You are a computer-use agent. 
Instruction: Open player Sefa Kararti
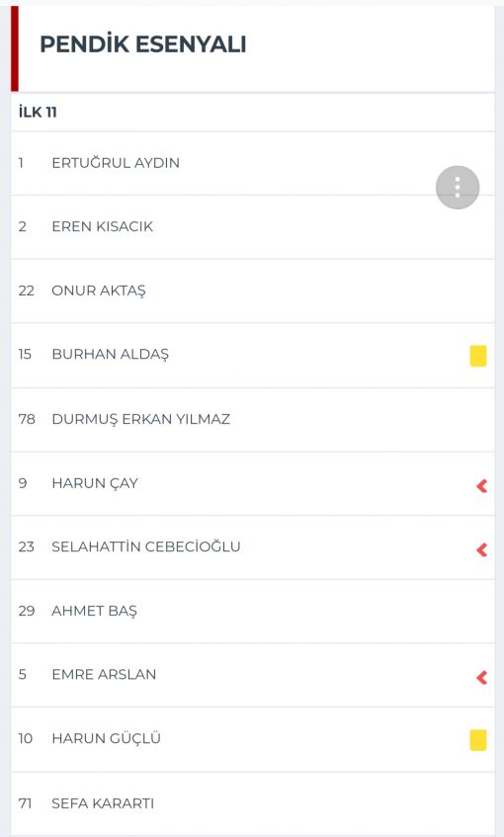point(252,803)
